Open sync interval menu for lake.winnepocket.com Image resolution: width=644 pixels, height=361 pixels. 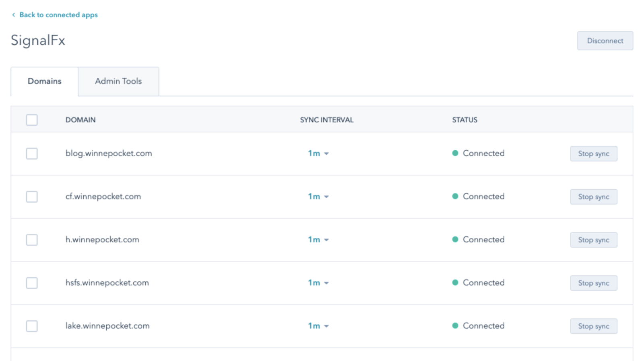318,326
